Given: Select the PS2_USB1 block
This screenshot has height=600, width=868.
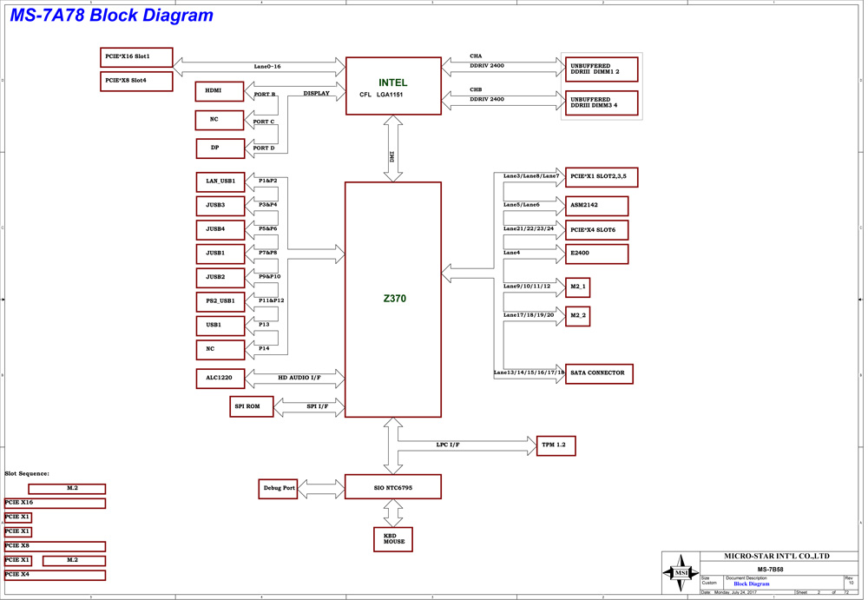Looking at the screenshot, I should pos(220,301).
